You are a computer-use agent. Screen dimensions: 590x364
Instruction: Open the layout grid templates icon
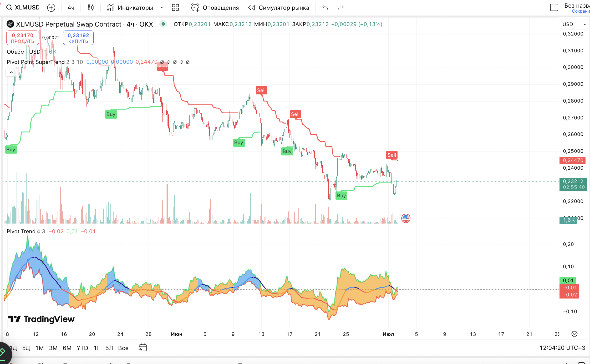tap(175, 8)
